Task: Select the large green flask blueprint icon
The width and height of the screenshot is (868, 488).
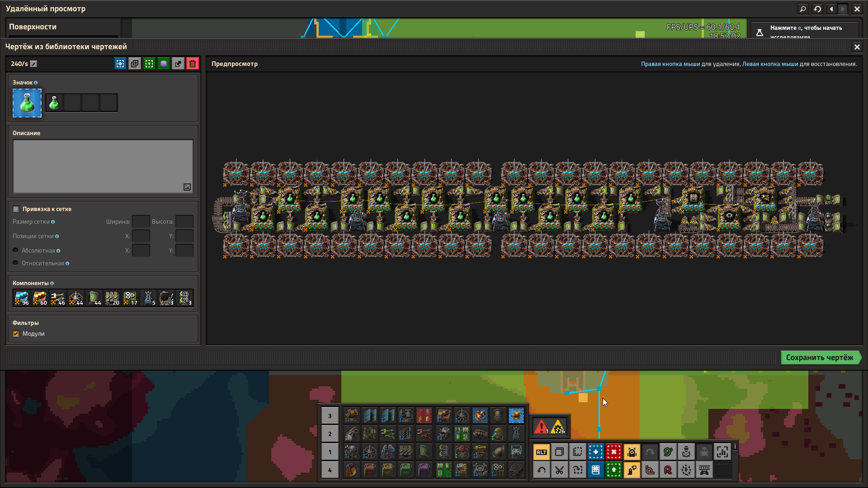Action: tap(27, 103)
